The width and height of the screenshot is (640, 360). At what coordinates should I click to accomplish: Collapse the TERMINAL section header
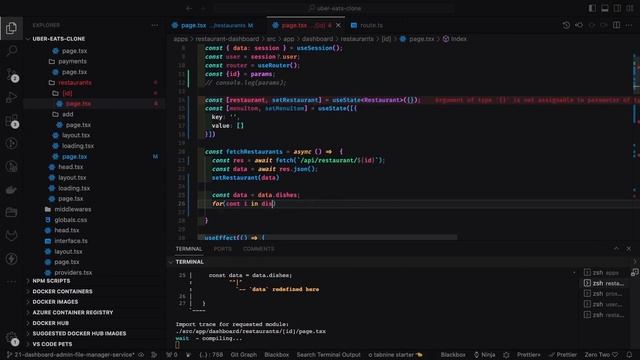click(189, 262)
